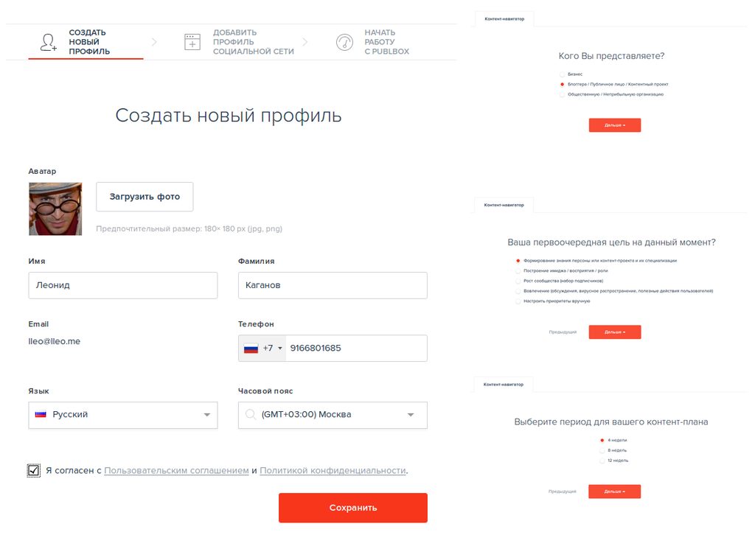Click the add social network profile icon

[192, 42]
